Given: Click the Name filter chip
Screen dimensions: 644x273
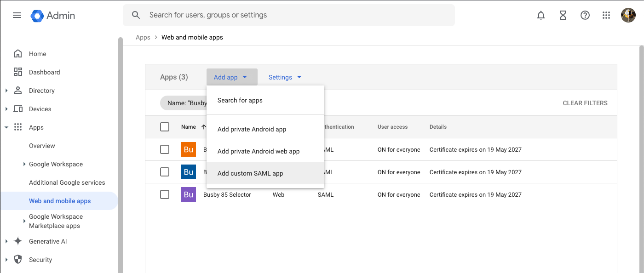Looking at the screenshot, I should pyautogui.click(x=184, y=103).
